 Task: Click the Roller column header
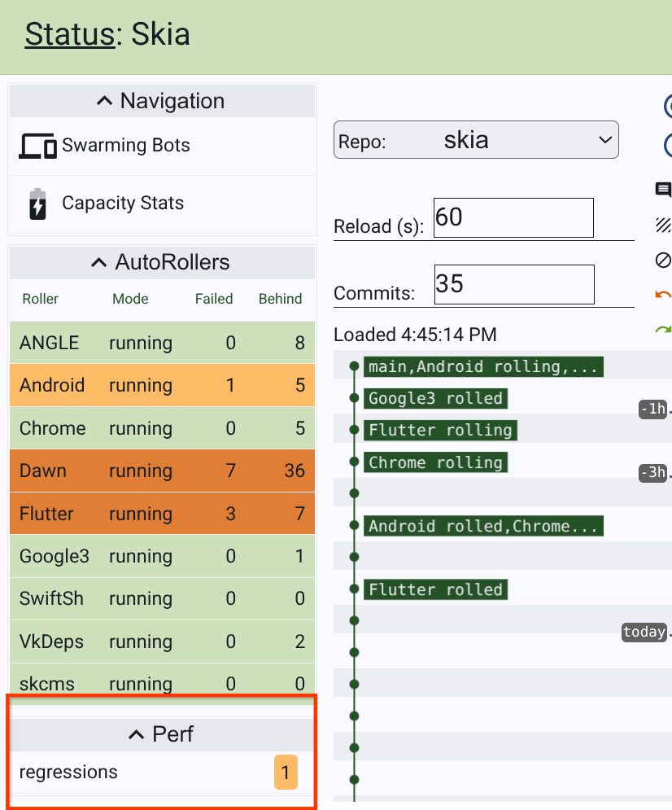[x=40, y=299]
